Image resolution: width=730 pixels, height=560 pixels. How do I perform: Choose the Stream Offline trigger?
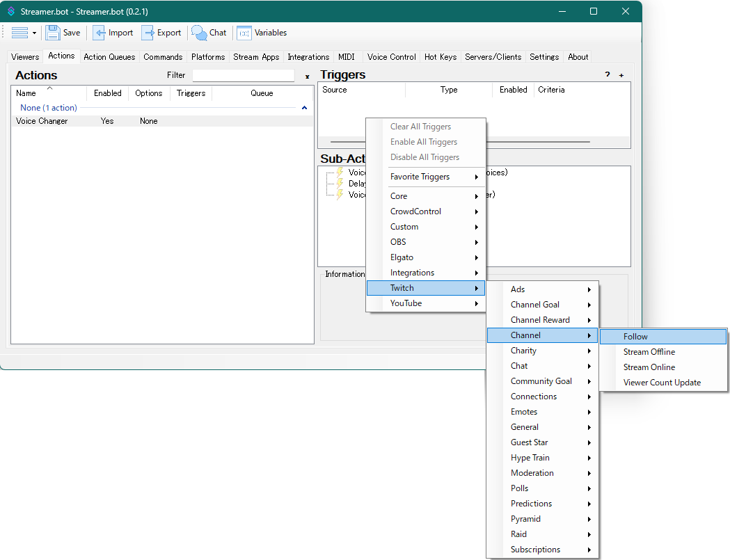pos(663,352)
